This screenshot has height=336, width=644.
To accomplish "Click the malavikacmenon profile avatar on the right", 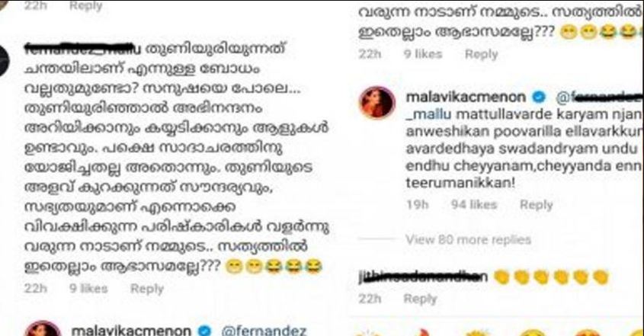I will [x=377, y=102].
